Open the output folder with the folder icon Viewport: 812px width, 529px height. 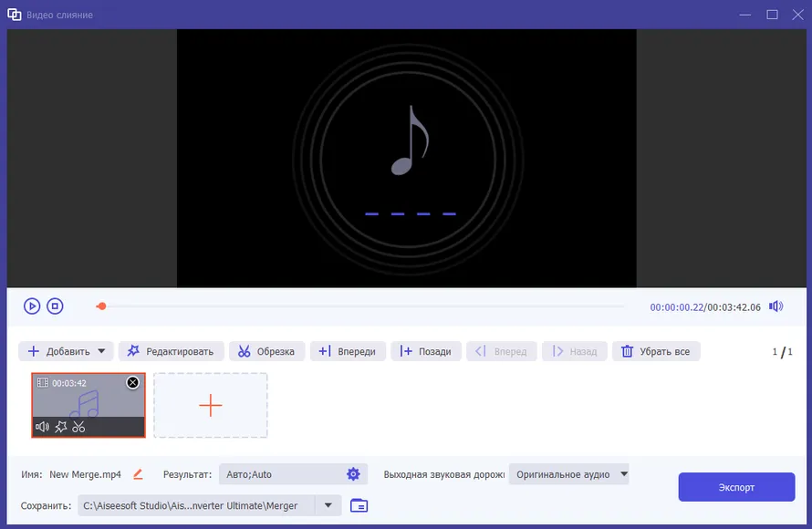[359, 505]
